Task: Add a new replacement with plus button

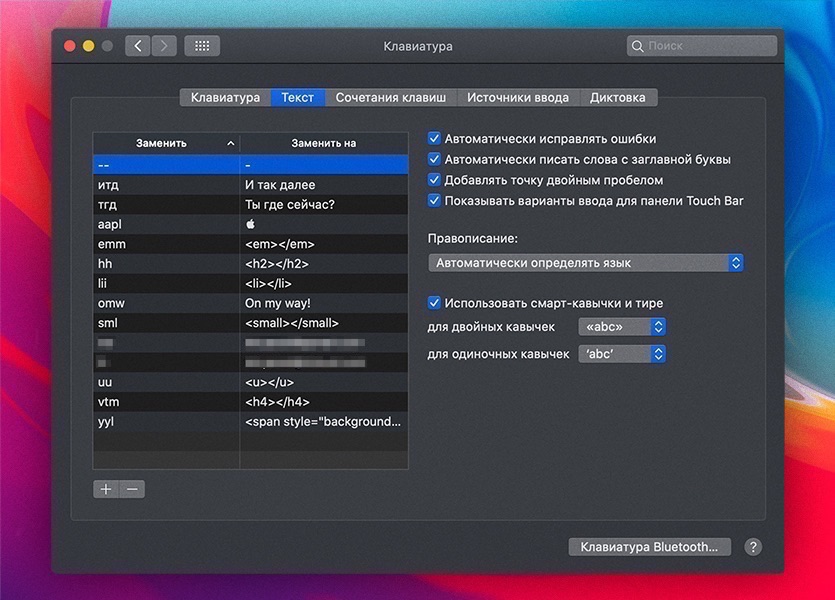Action: (106, 489)
